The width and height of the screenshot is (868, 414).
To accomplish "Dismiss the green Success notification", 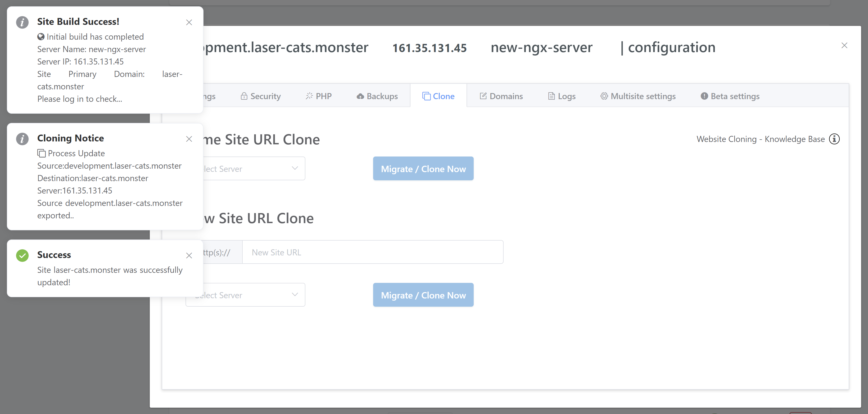I will (189, 255).
